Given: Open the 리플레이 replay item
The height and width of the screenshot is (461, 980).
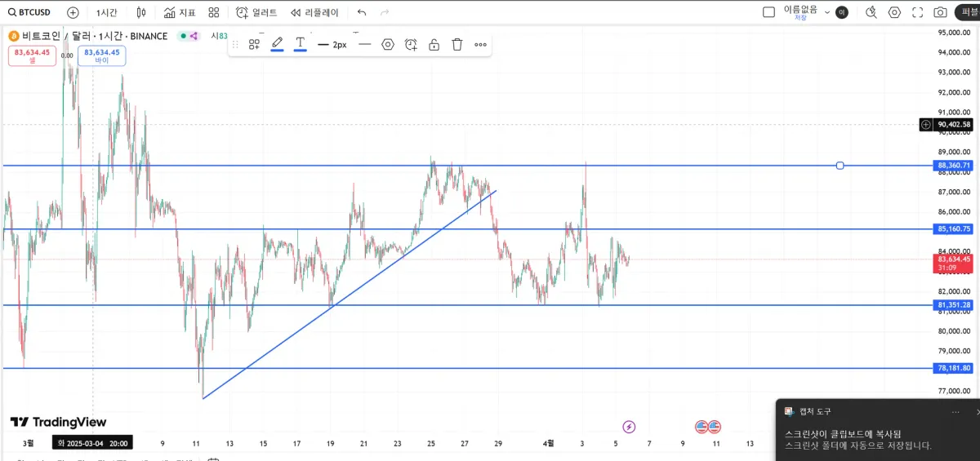Looking at the screenshot, I should tap(314, 12).
